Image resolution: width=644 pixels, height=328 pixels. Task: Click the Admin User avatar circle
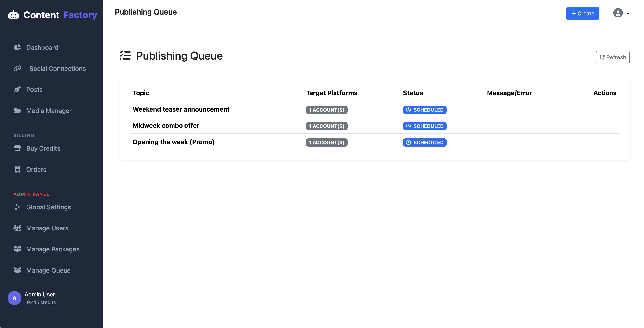[x=14, y=298]
